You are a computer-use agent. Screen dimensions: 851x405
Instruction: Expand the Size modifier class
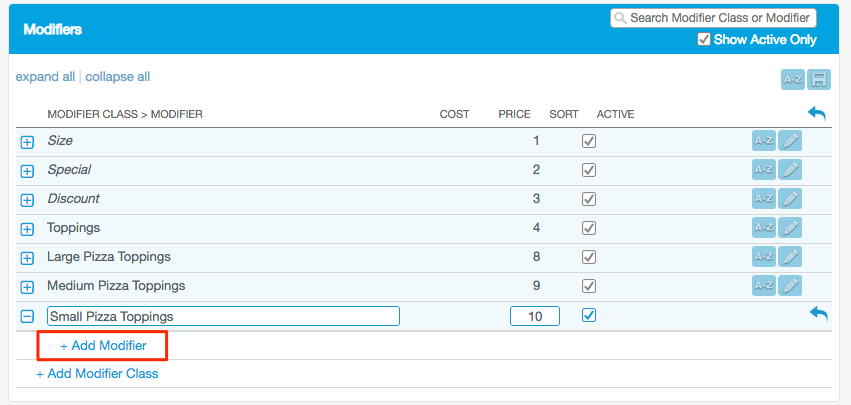(28, 142)
